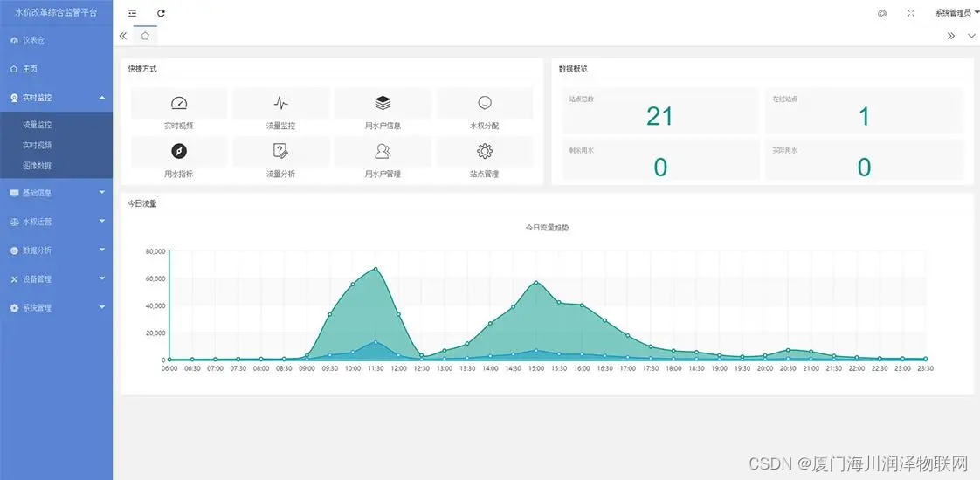
Task: Click the 水权运营 scale icon in sidebar
Action: pos(14,222)
